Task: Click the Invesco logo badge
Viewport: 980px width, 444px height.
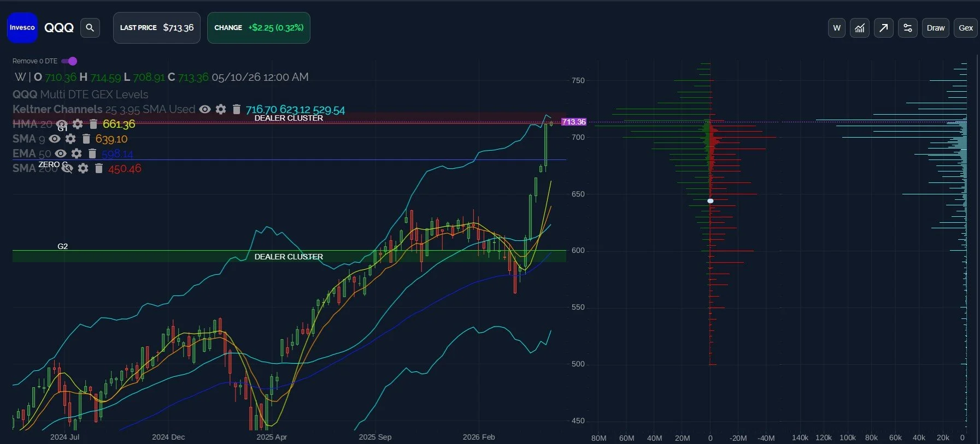Action: [x=22, y=28]
